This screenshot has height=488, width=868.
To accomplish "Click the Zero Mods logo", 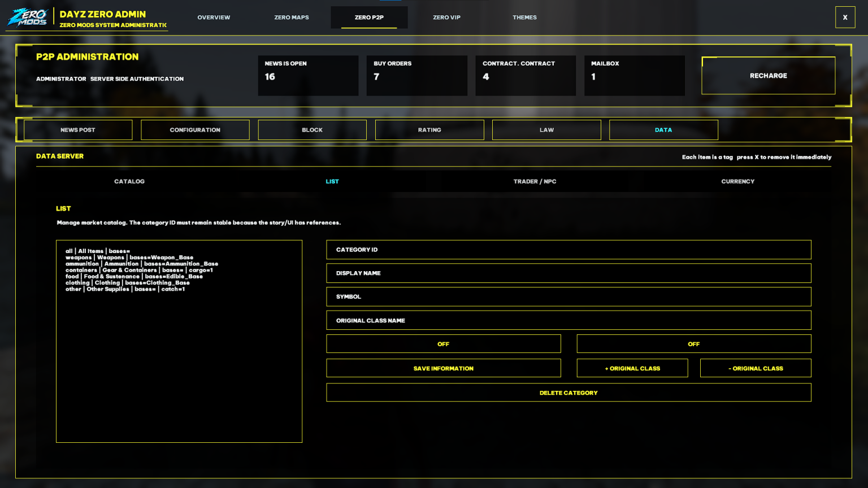I will (x=27, y=18).
